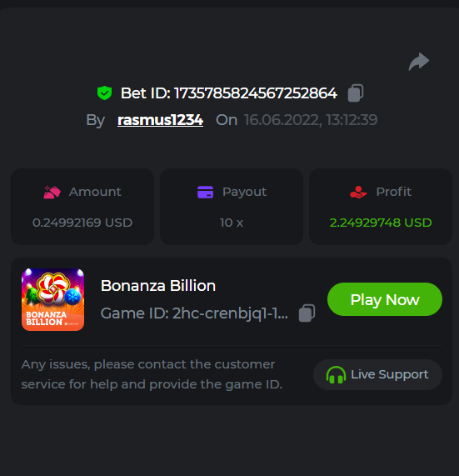Click the 0.24992169 USD amount value
459x476 pixels.
pyautogui.click(x=82, y=223)
